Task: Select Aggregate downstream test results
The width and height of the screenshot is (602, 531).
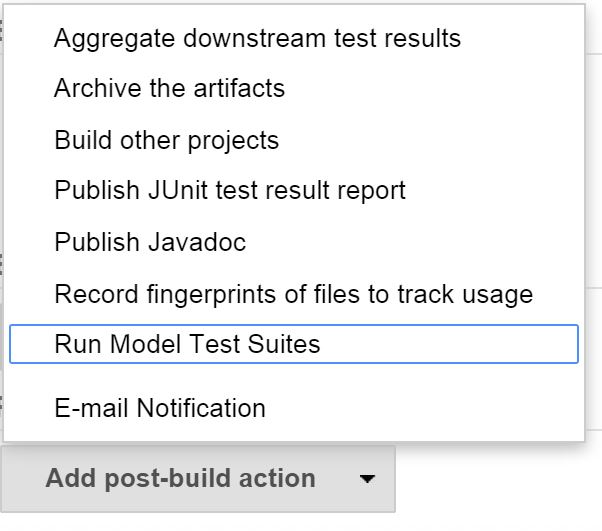Action: (257, 38)
